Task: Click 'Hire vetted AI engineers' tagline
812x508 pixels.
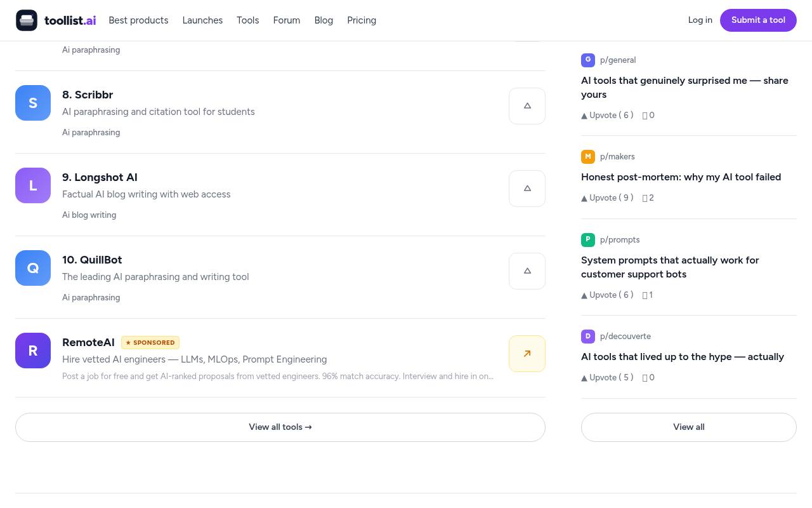Action: 195,359
